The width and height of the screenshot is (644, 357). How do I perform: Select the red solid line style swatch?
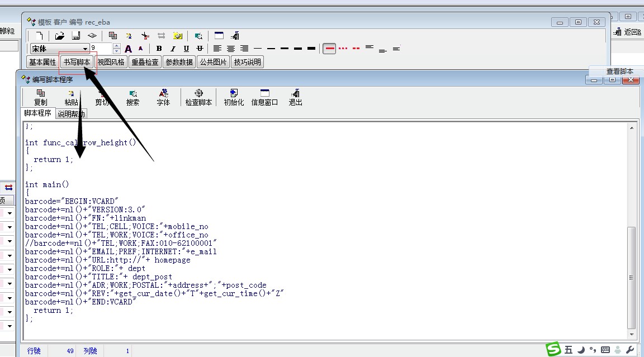point(330,49)
